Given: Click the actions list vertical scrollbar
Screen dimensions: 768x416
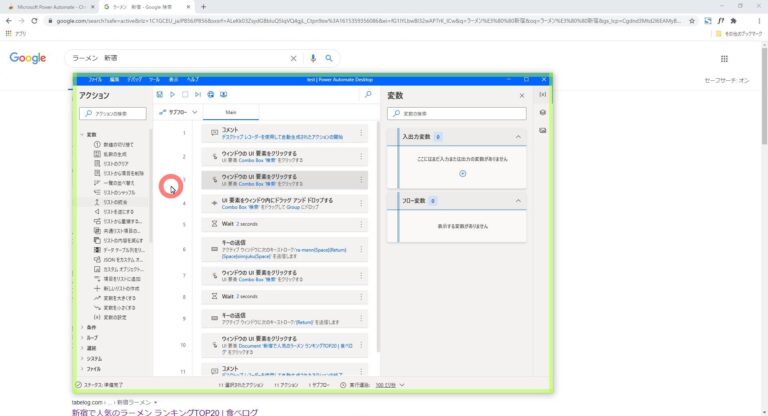Looking at the screenshot, I should pyautogui.click(x=151, y=185).
